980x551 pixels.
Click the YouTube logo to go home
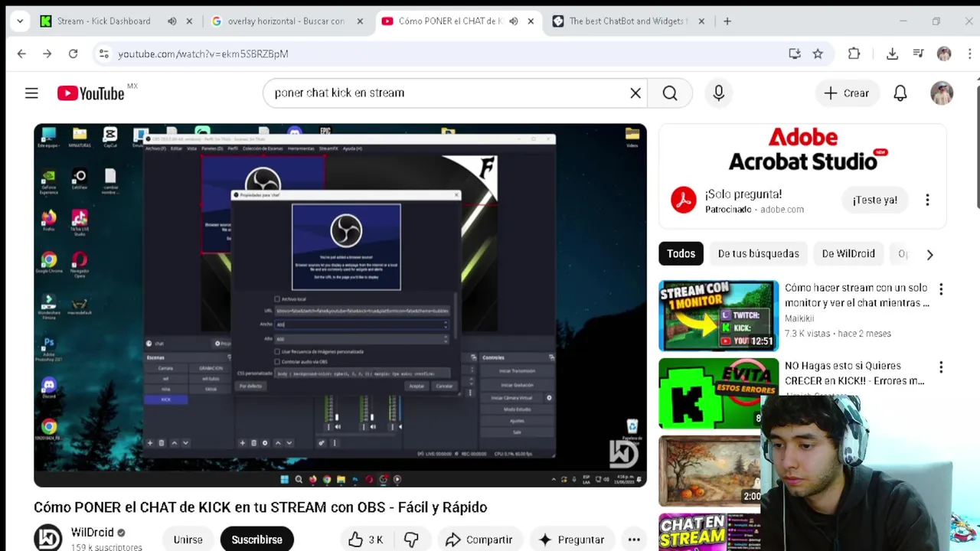tap(90, 93)
